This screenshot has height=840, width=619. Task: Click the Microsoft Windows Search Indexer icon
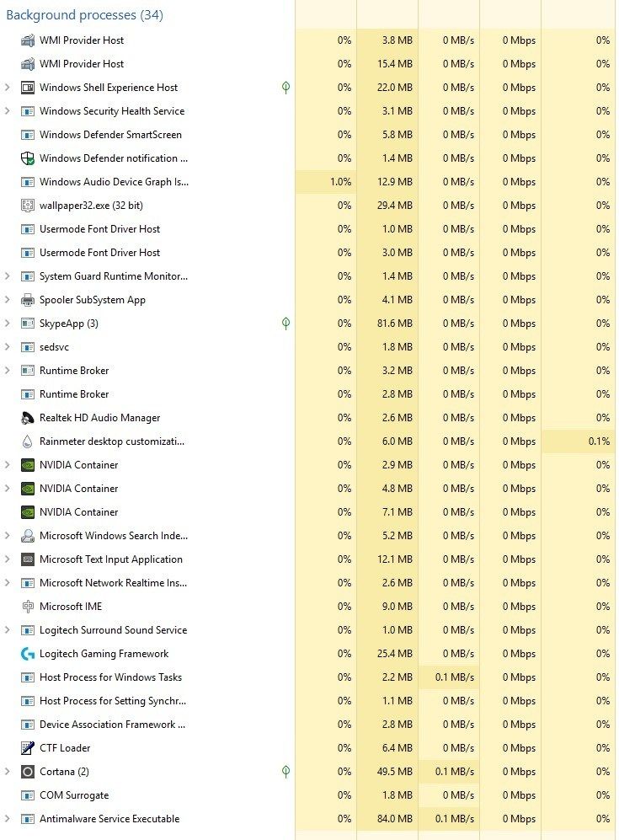pos(27,536)
